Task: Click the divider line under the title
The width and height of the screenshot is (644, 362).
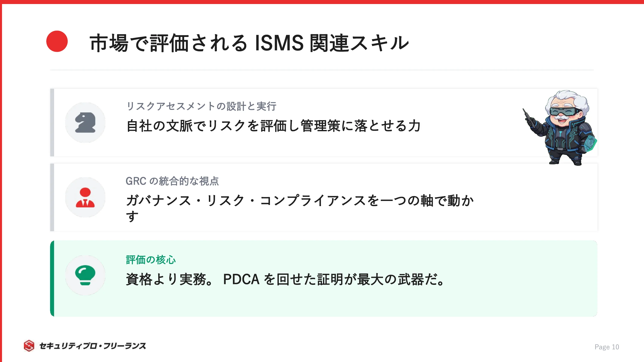Action: pyautogui.click(x=322, y=70)
